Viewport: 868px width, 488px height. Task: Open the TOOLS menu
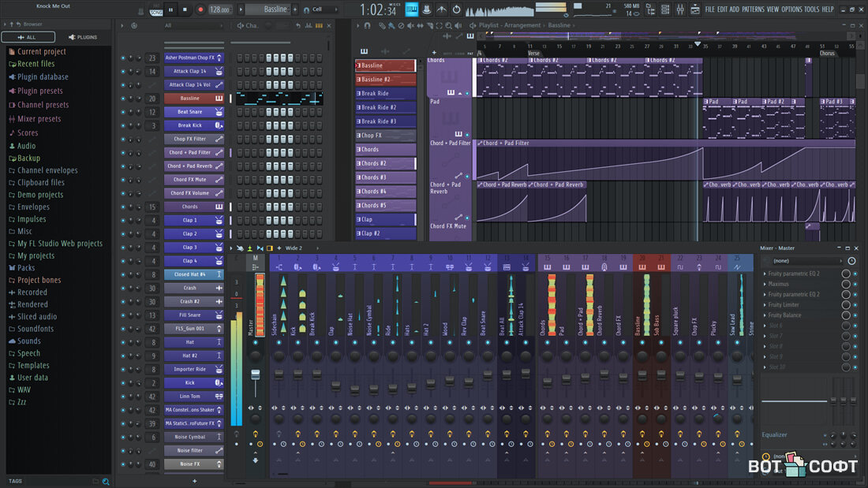pyautogui.click(x=811, y=9)
